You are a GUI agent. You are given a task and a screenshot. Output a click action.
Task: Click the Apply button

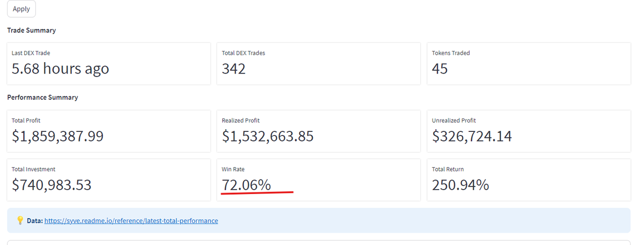[21, 9]
